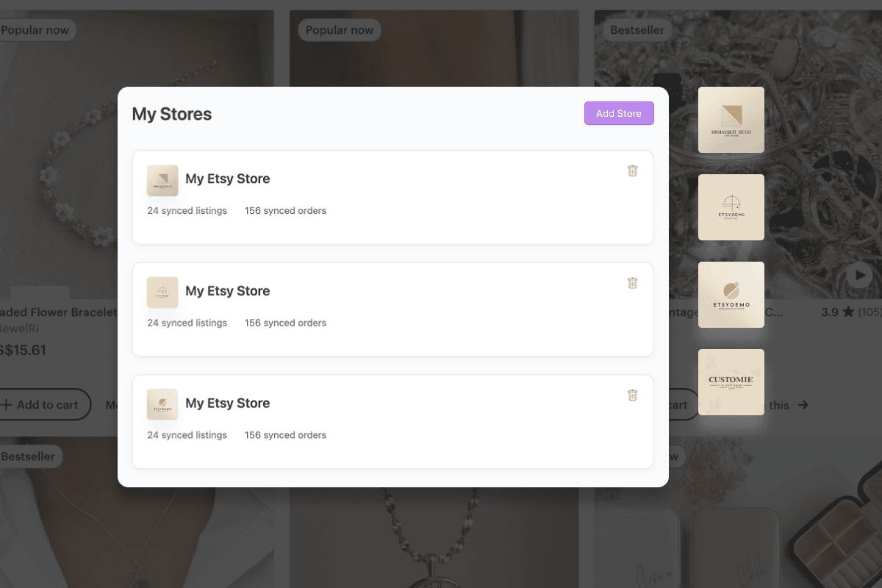Image resolution: width=882 pixels, height=588 pixels.
Task: Click the Popular now badge above the flower bracelet
Action: (x=35, y=30)
